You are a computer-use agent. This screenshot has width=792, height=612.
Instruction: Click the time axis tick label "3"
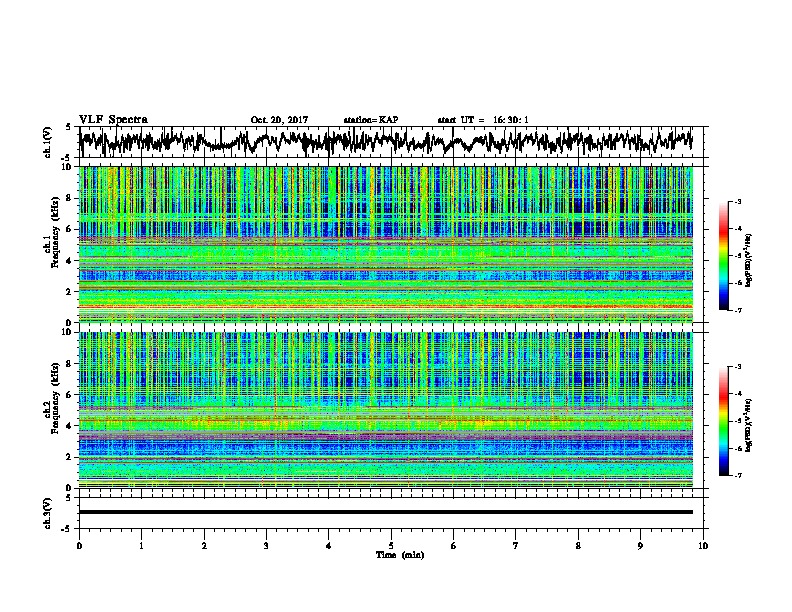[x=266, y=546]
